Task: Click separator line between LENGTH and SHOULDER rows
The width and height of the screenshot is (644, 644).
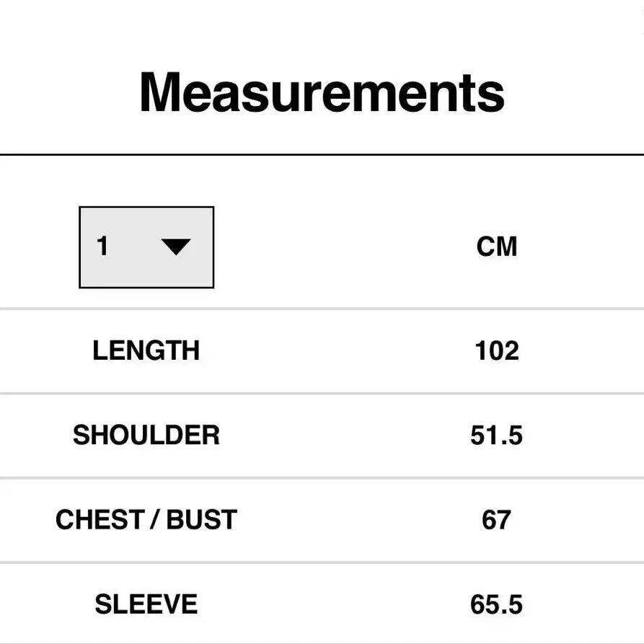Action: tap(322, 393)
